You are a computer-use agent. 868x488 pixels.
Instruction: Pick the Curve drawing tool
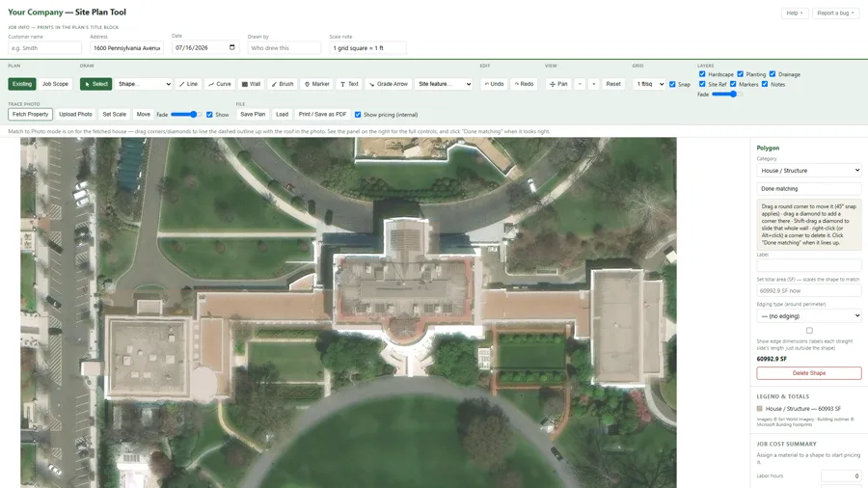[x=220, y=84]
